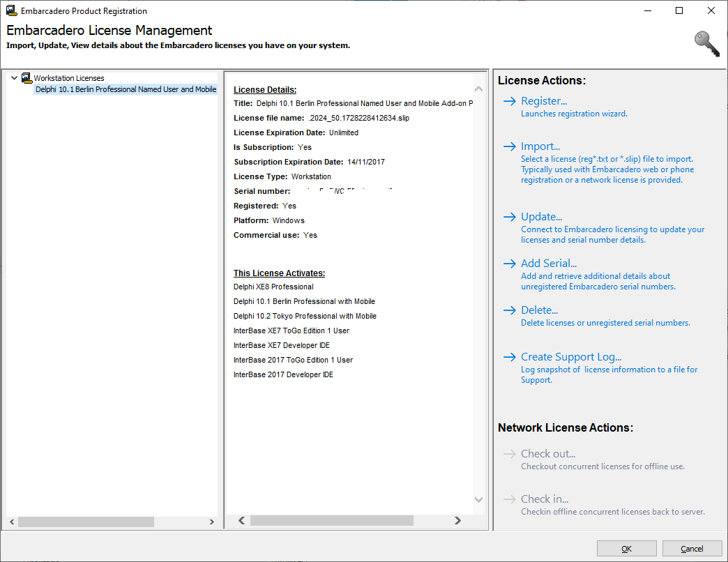Image resolution: width=728 pixels, height=562 pixels.
Task: Click the Subscription Expiration Date 14/11/2017
Action: pos(366,162)
